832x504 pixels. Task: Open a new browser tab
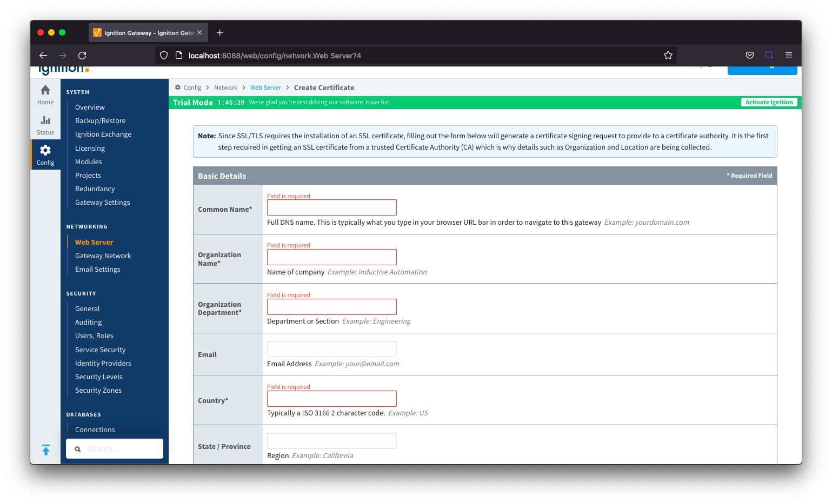tap(219, 33)
